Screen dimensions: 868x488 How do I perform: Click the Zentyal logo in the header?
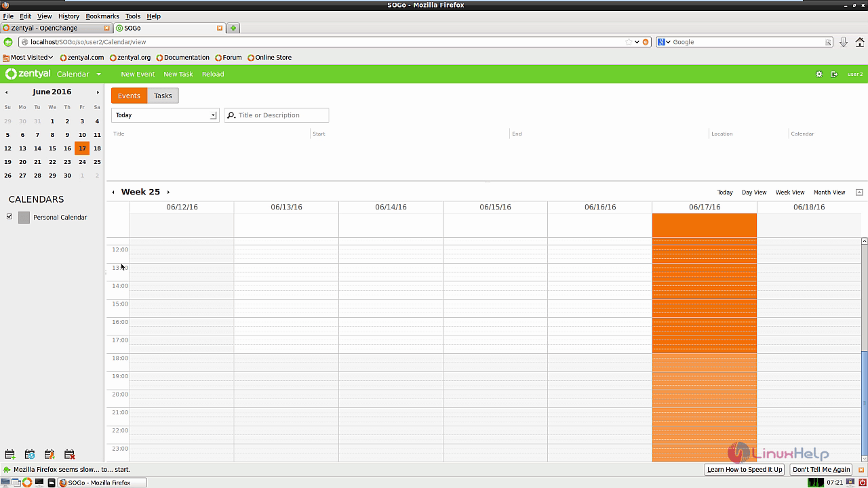(28, 74)
